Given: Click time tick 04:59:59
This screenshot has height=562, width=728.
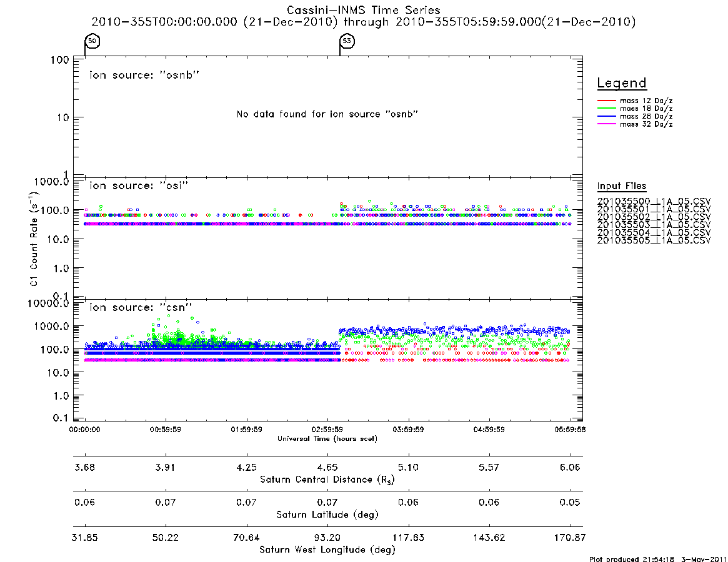Looking at the screenshot, I should [489, 430].
